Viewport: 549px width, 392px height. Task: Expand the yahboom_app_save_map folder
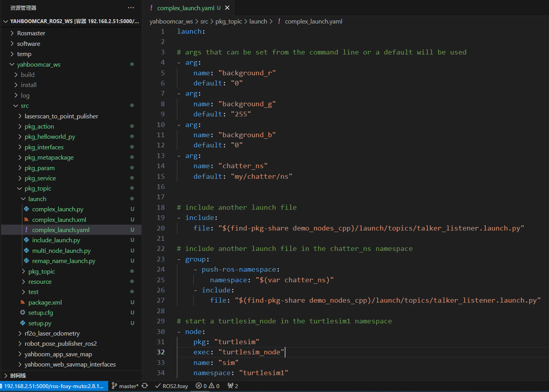20,354
